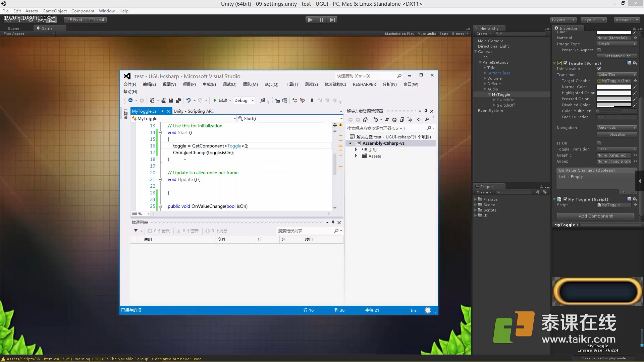The image size is (644, 362).
Task: Toggle the Is On checkbox
Action: (599, 143)
